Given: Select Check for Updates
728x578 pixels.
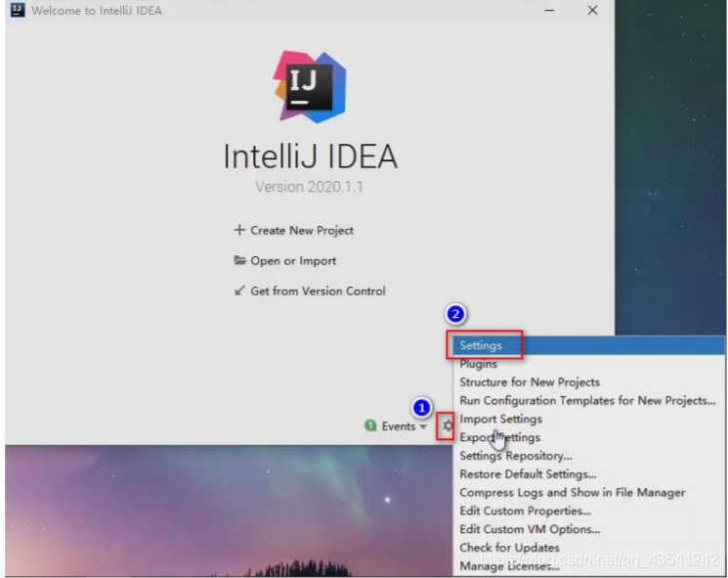Looking at the screenshot, I should coord(588,548).
